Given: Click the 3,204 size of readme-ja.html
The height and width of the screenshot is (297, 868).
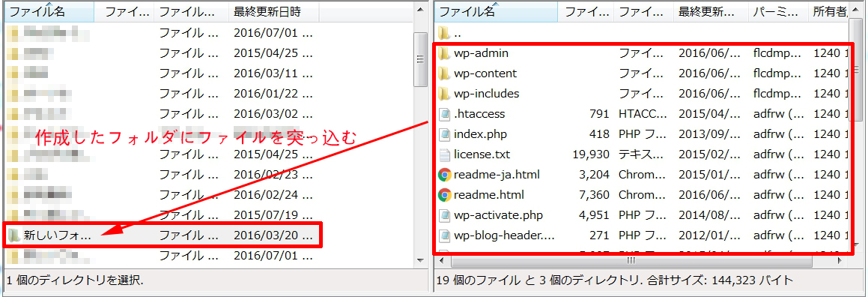Looking at the screenshot, I should coord(594,175).
